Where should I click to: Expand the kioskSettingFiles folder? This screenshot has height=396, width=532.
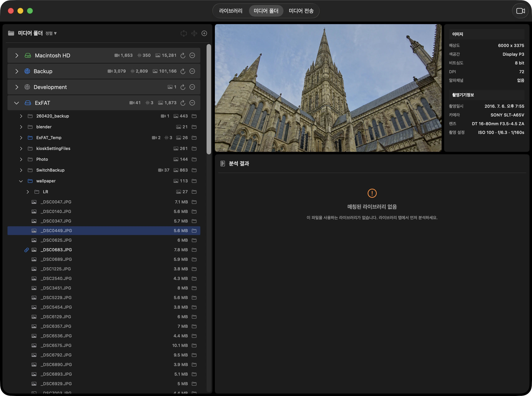tap(21, 148)
